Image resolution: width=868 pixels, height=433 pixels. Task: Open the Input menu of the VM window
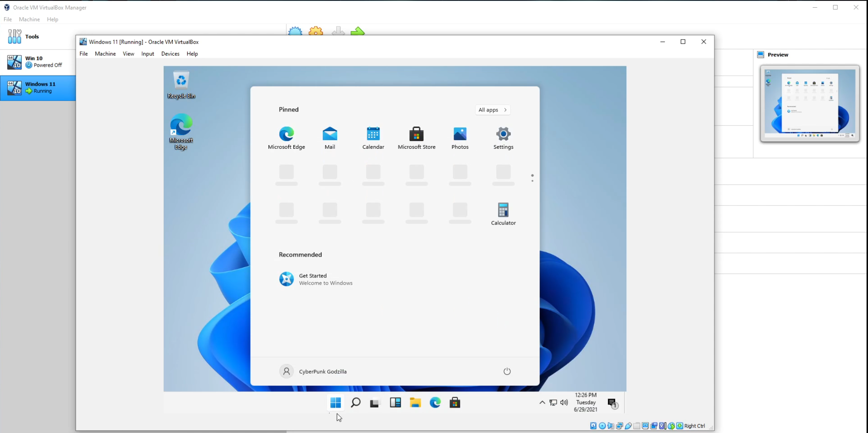coord(148,54)
